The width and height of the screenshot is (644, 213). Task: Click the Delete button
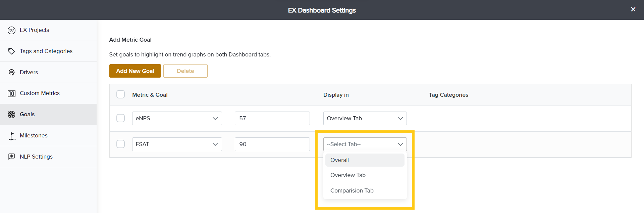[x=185, y=71]
